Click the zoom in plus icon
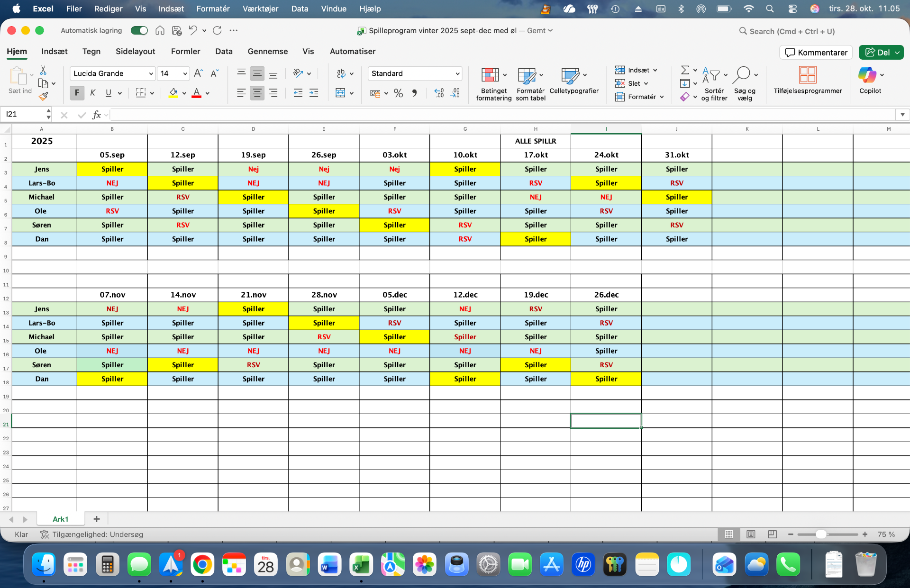This screenshot has height=588, width=910. click(865, 534)
